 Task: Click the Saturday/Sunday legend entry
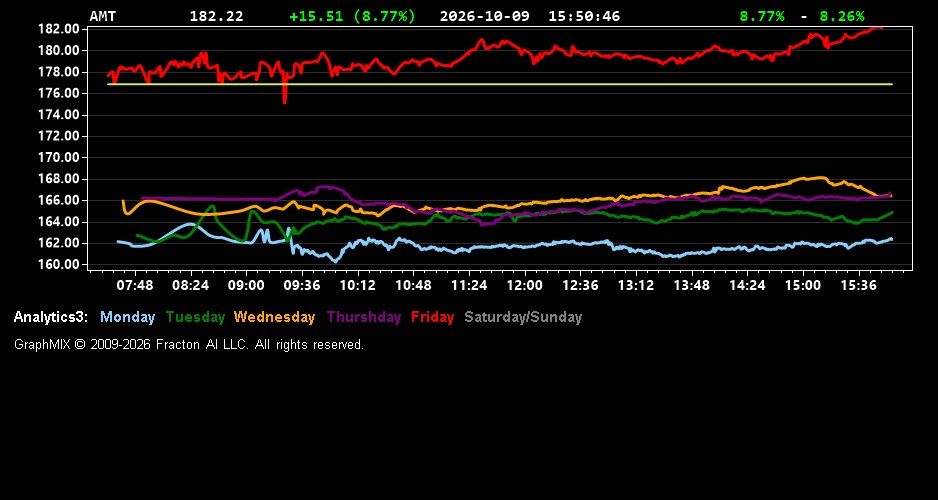[x=523, y=318]
